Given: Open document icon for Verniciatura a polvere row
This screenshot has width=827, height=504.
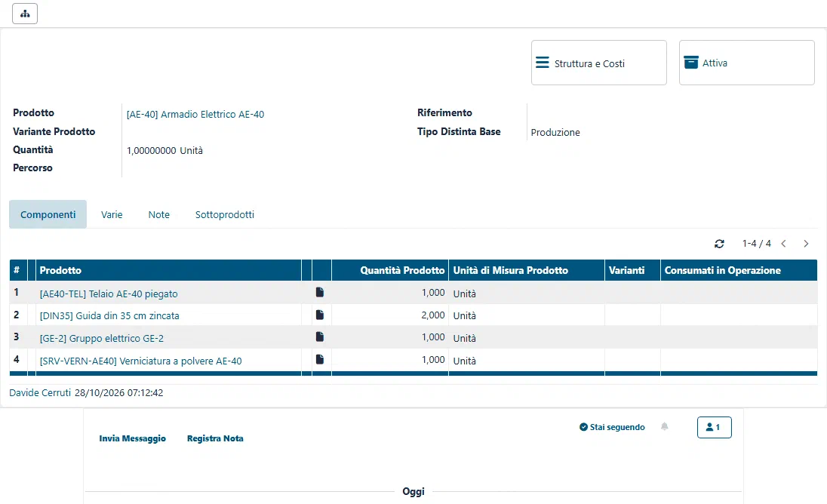Looking at the screenshot, I should pos(320,360).
